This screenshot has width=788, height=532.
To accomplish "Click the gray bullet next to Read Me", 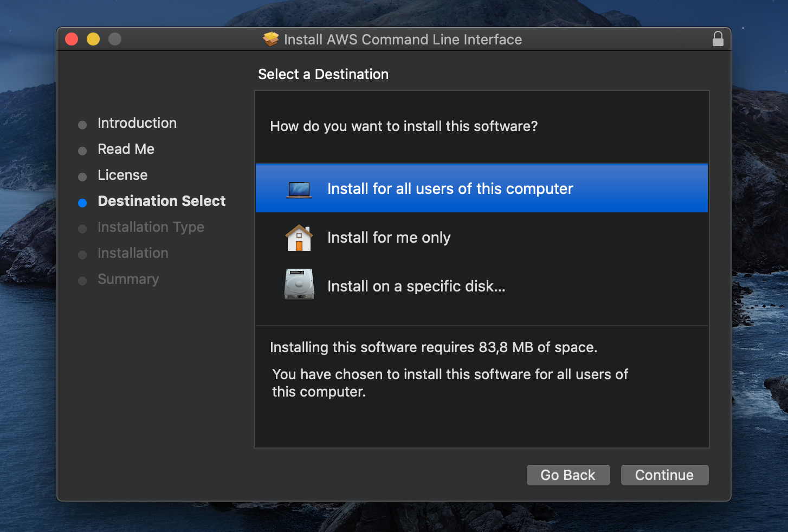I will point(82,151).
